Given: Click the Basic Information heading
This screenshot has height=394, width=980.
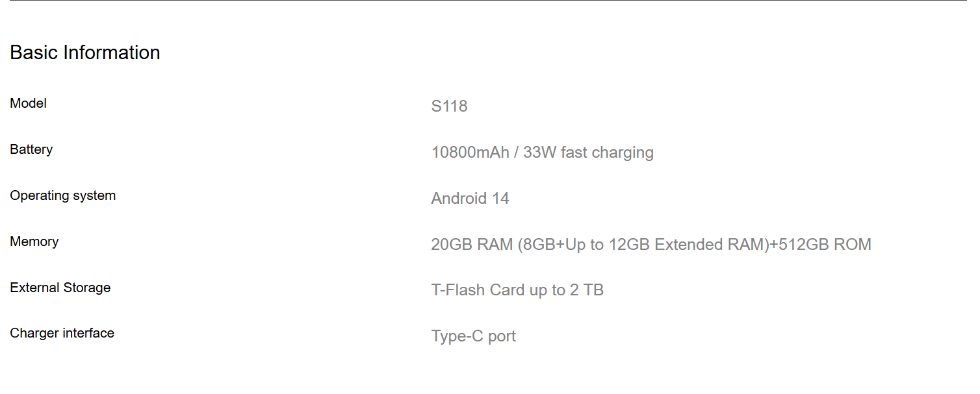Looking at the screenshot, I should click(x=85, y=53).
